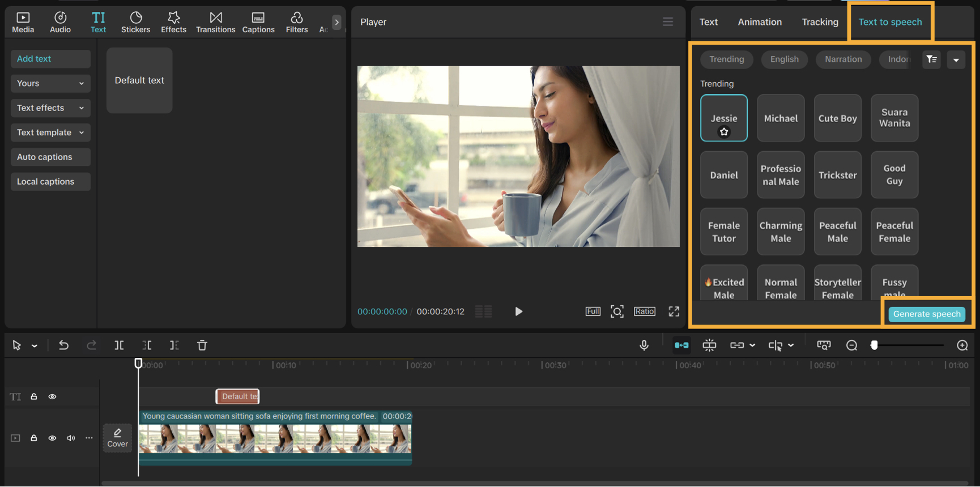980x487 pixels.
Task: Mute the video track audio
Action: [71, 438]
